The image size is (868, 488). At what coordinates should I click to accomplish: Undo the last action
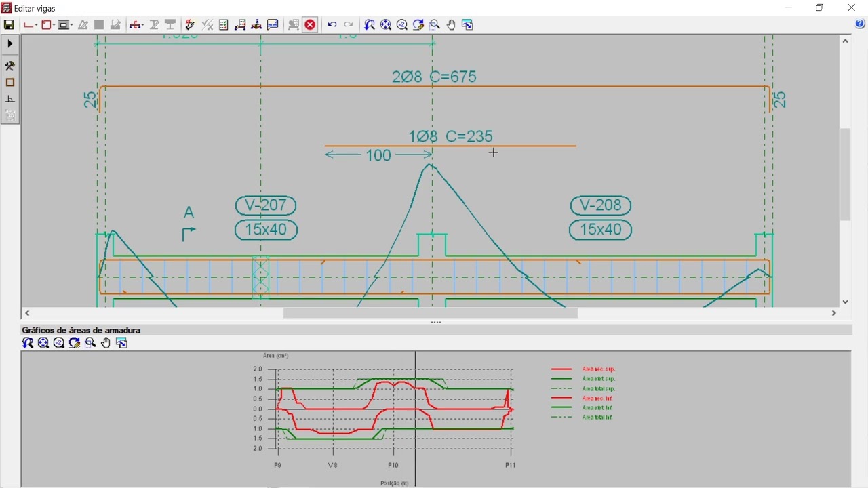332,25
